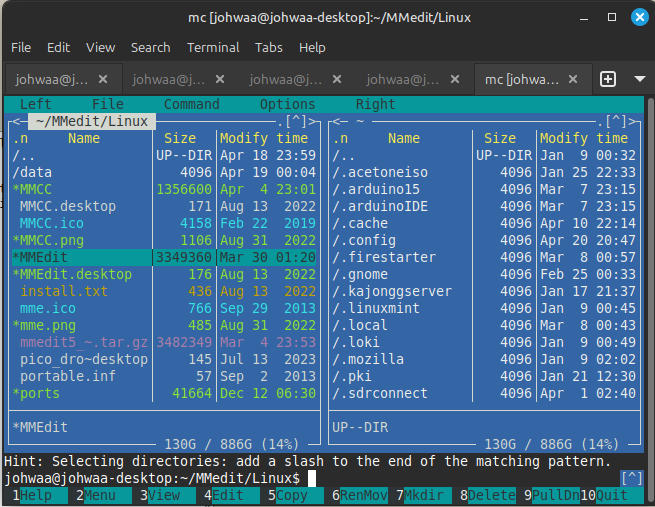Open the mc Command menu
This screenshot has width=655, height=507.
pos(191,104)
